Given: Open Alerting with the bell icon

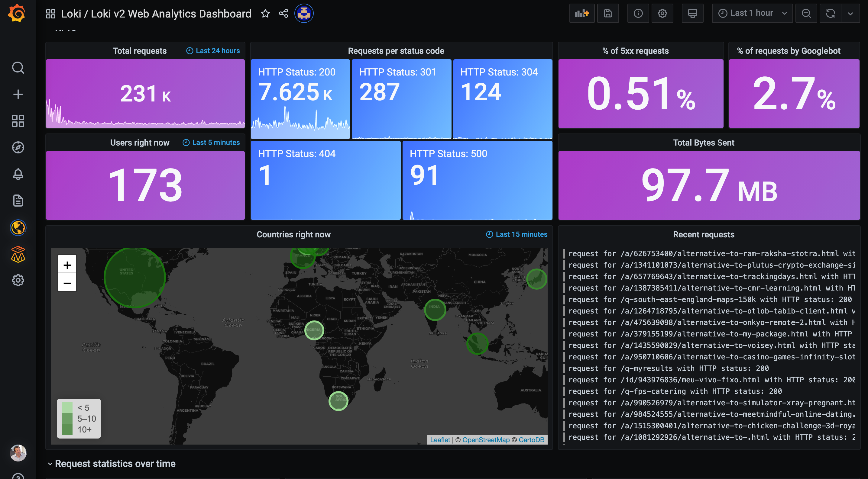Looking at the screenshot, I should coord(18,174).
